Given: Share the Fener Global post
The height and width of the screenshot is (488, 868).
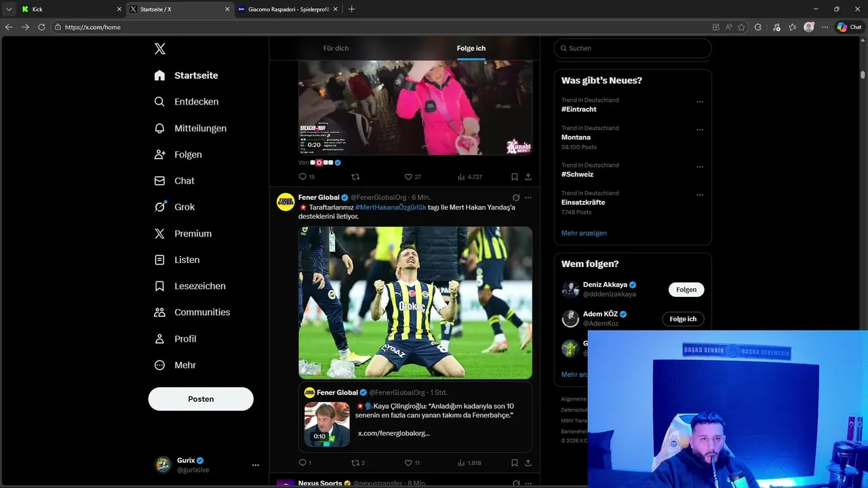Looking at the screenshot, I should pyautogui.click(x=528, y=463).
